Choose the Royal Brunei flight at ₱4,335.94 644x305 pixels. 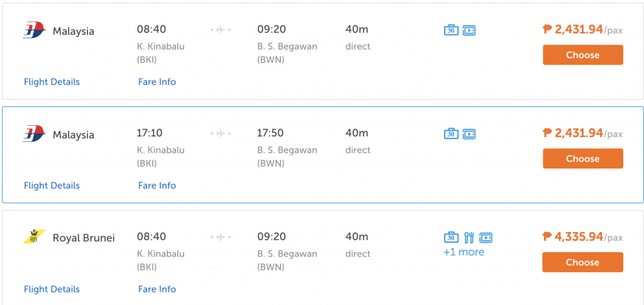pyautogui.click(x=583, y=262)
